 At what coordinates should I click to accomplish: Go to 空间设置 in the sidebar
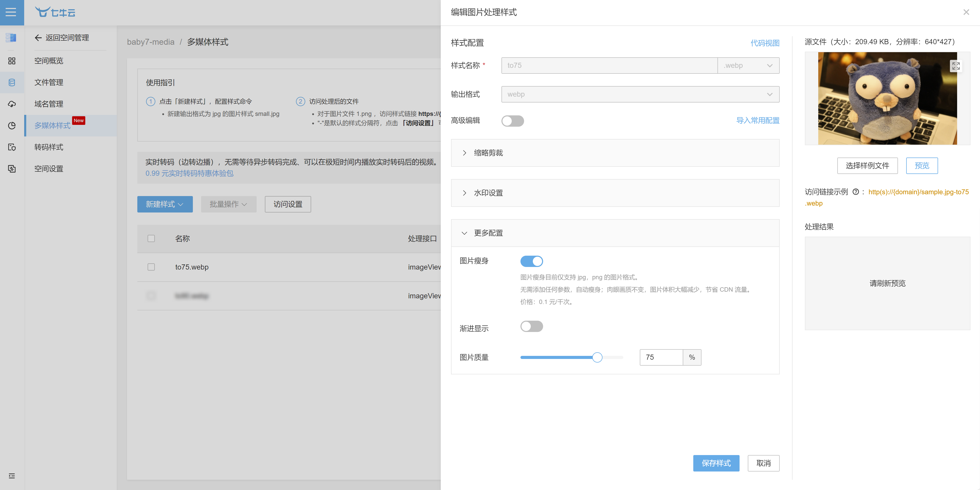click(49, 169)
